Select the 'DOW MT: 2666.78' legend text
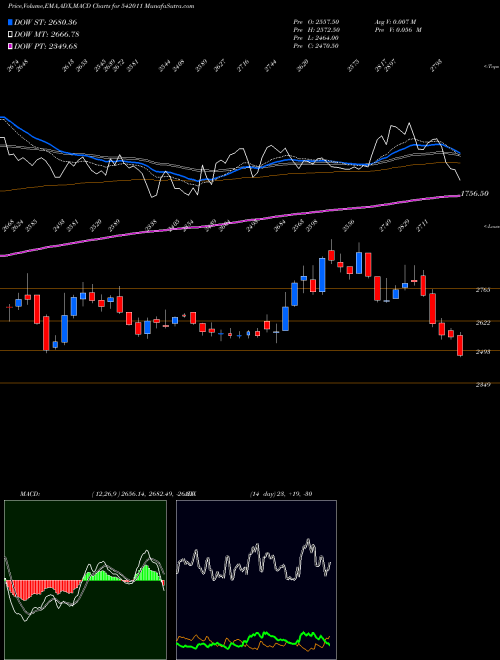500x660 pixels. tap(47, 35)
